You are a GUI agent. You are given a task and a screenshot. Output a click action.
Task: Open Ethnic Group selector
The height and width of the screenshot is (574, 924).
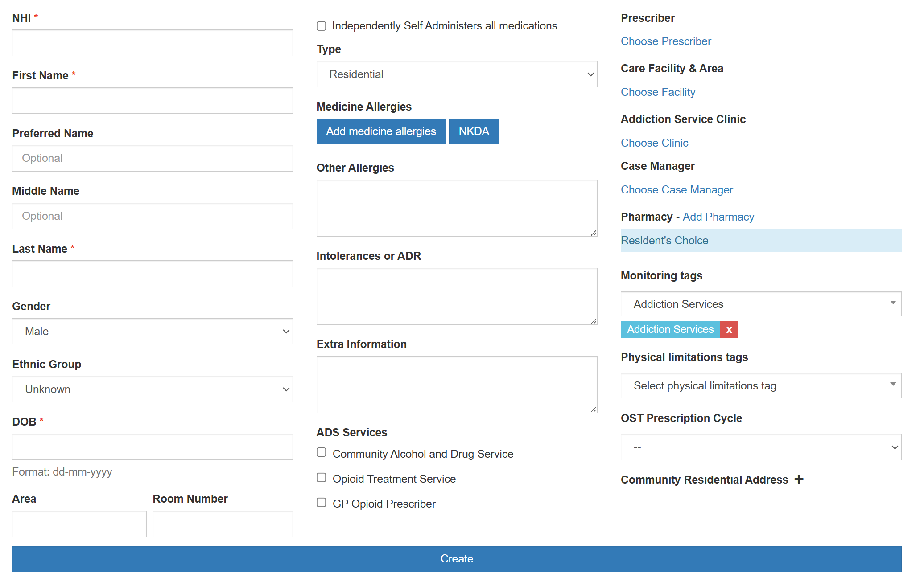coord(152,389)
